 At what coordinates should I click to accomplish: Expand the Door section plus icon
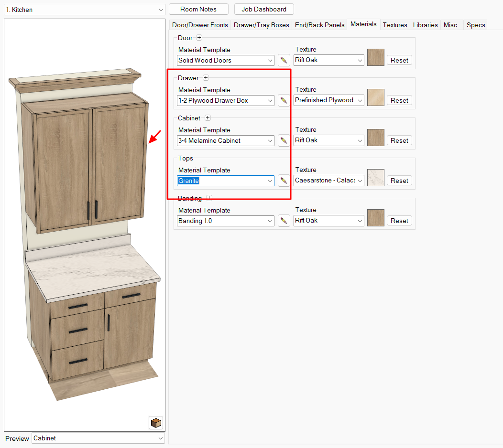coord(199,38)
